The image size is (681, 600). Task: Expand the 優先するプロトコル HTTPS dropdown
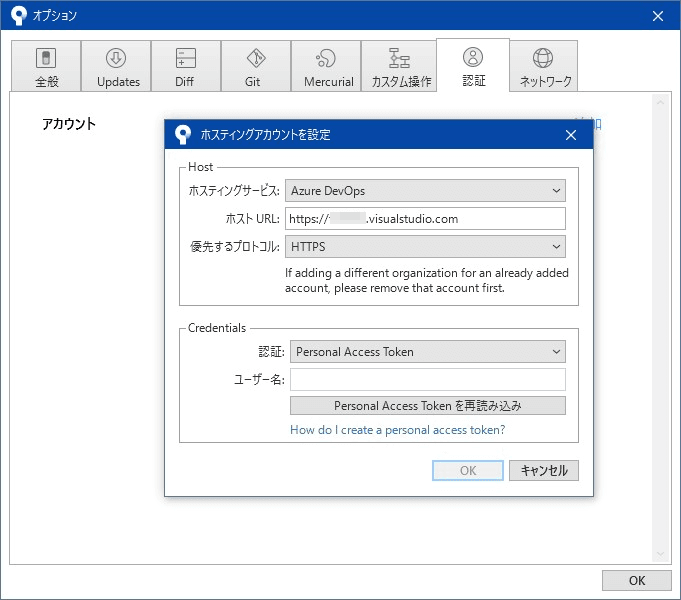[425, 246]
